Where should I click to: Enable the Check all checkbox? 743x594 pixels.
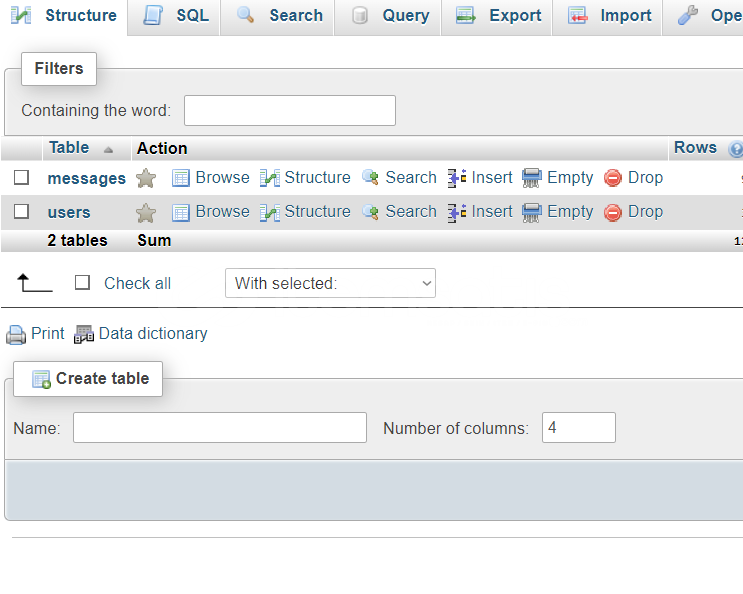(x=83, y=283)
